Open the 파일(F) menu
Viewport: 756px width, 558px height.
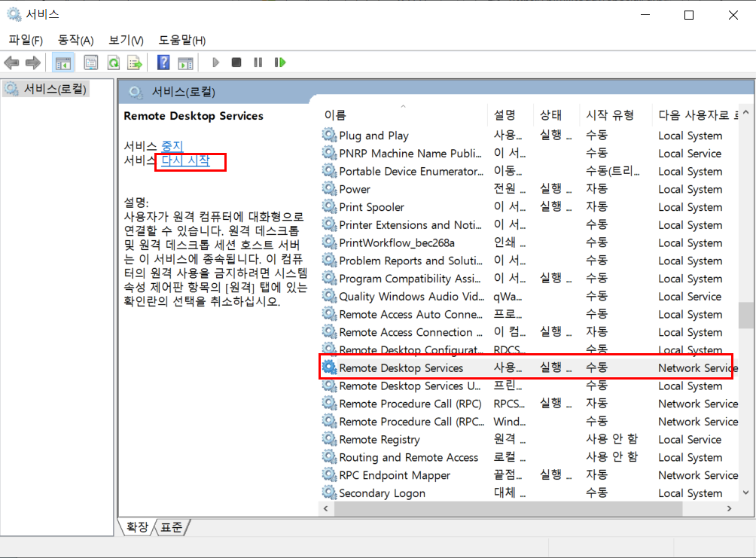[26, 40]
